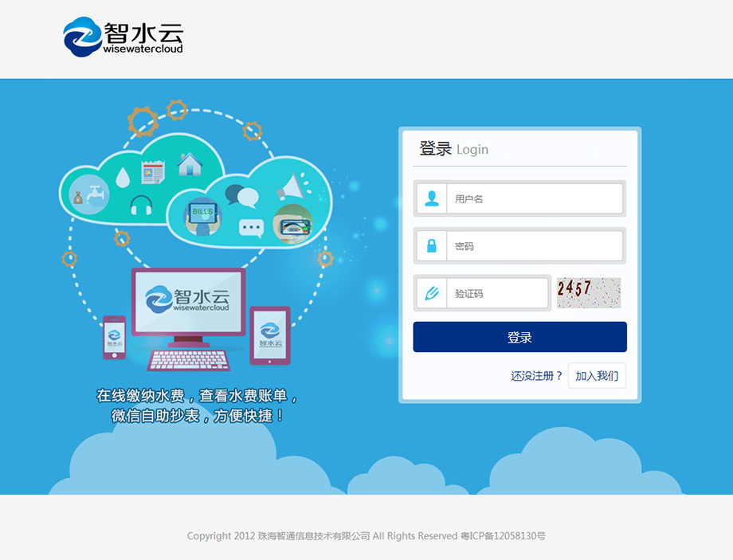Refresh the 2457 captcha image
This screenshot has height=560, width=733.
(x=589, y=293)
